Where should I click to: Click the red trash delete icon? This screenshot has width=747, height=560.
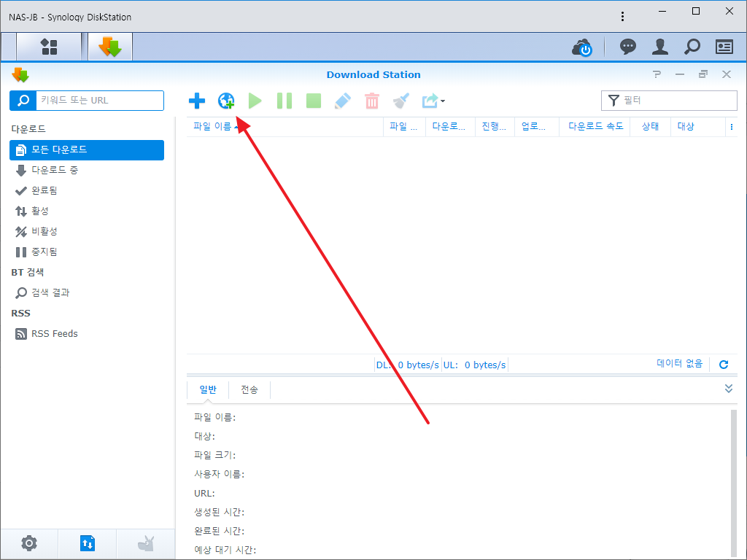[x=371, y=101]
